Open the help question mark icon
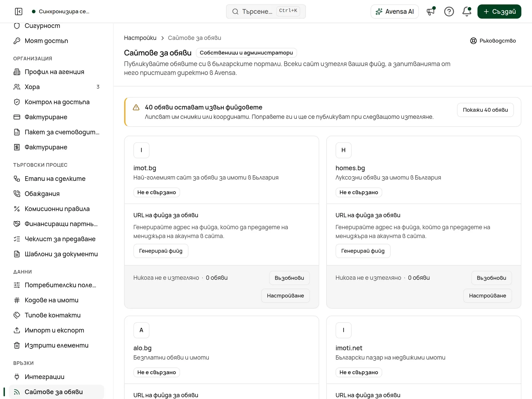Screen dimensions: 532x399 click(449, 12)
